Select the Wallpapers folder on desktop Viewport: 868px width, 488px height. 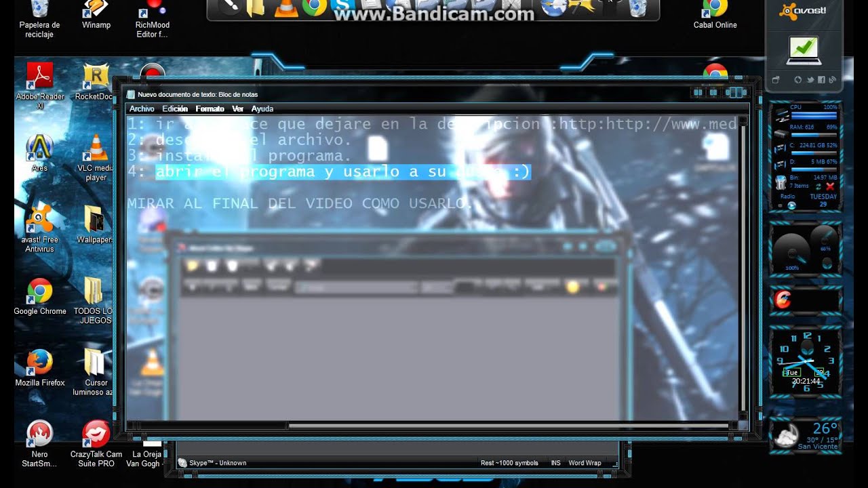(x=94, y=225)
